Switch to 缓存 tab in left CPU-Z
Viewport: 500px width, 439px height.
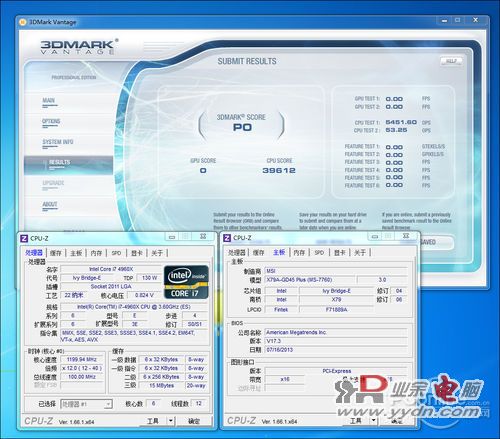click(x=56, y=253)
